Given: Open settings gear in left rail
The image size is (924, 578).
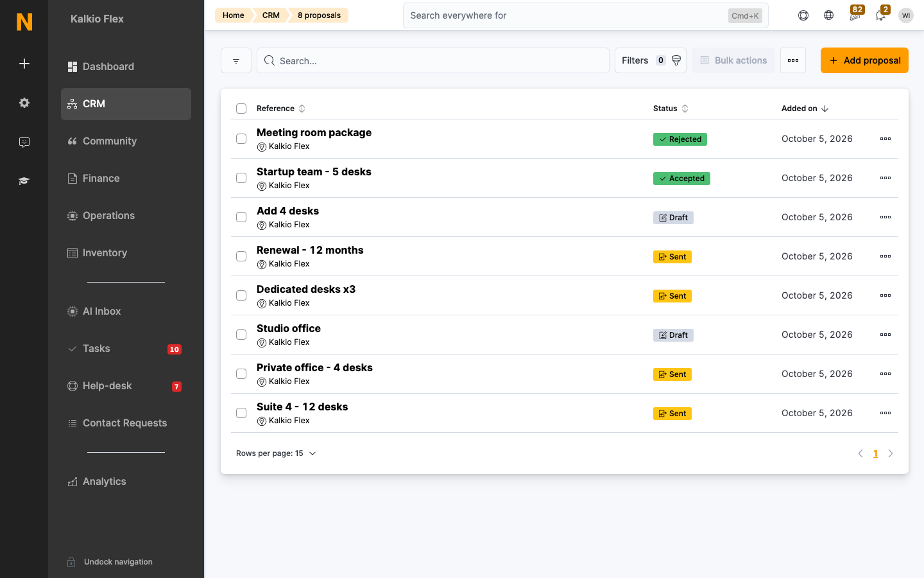Looking at the screenshot, I should [x=24, y=103].
